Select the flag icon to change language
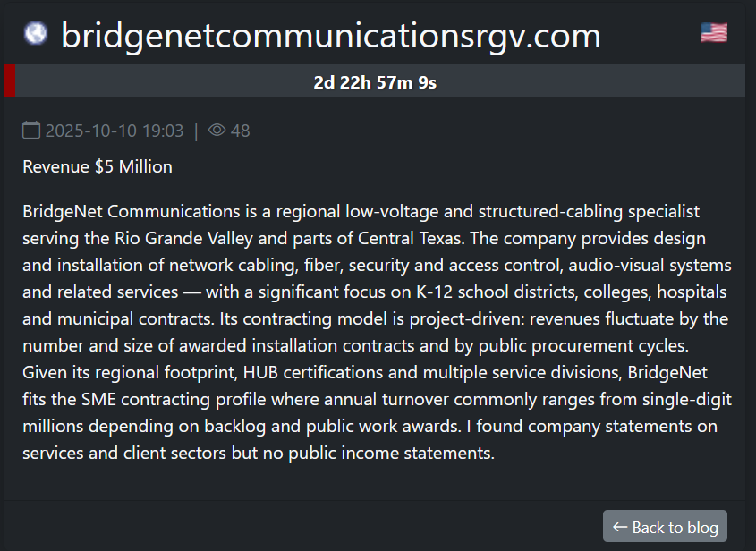The image size is (756, 551). click(x=713, y=31)
